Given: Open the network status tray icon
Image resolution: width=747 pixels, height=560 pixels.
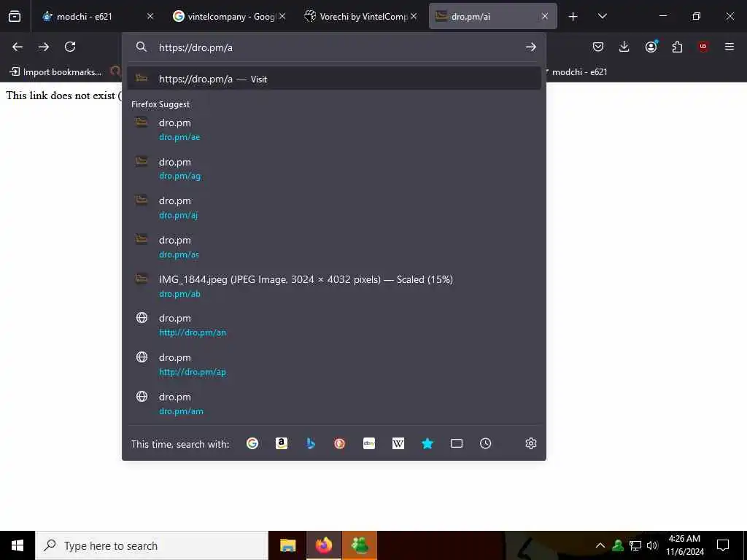Looking at the screenshot, I should (635, 545).
